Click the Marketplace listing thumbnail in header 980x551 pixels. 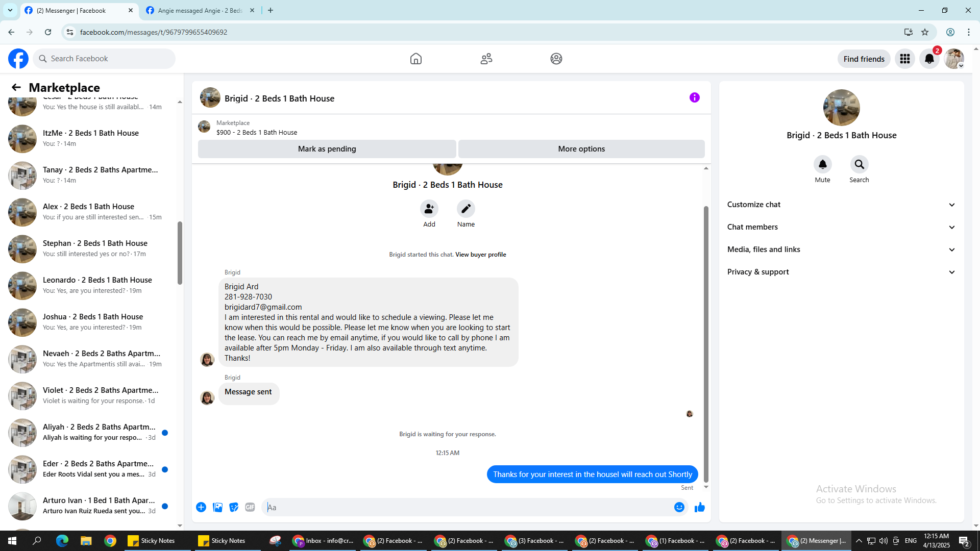pyautogui.click(x=204, y=127)
